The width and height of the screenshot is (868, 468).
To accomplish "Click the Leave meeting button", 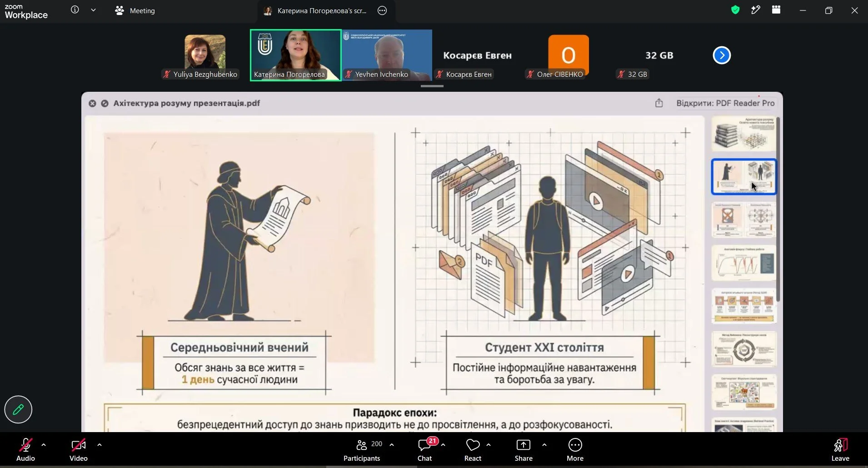I will point(840,450).
